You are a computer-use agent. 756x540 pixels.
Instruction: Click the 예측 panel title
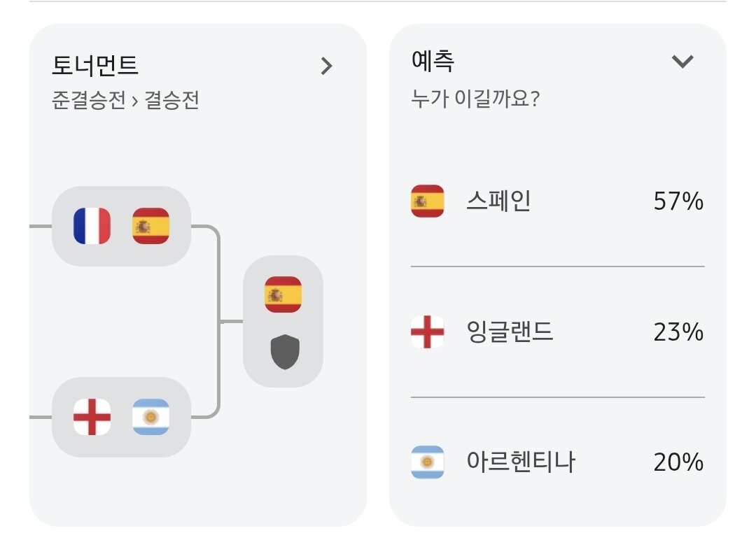point(433,61)
